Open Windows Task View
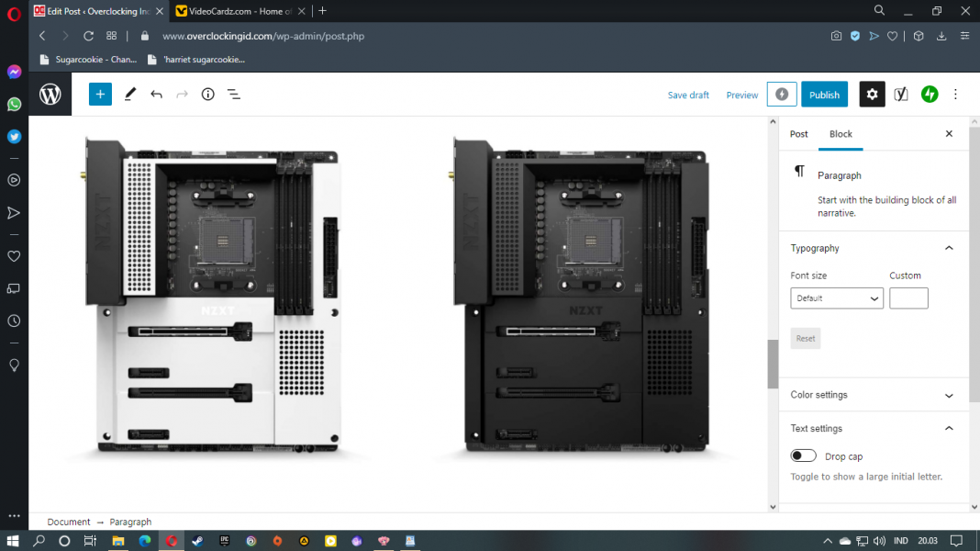Viewport: 980px width, 551px height. pyautogui.click(x=90, y=541)
